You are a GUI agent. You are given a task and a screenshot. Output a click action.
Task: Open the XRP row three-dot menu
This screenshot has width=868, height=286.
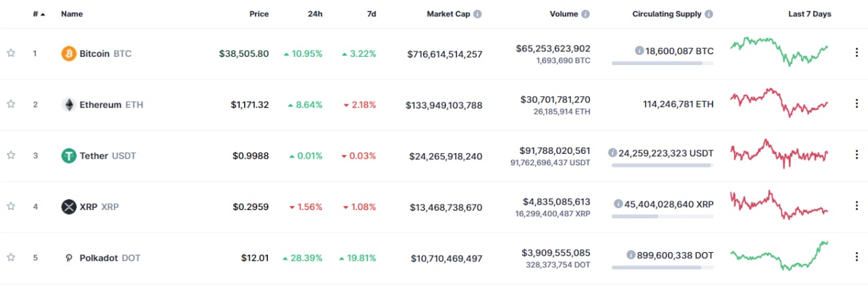click(x=857, y=207)
